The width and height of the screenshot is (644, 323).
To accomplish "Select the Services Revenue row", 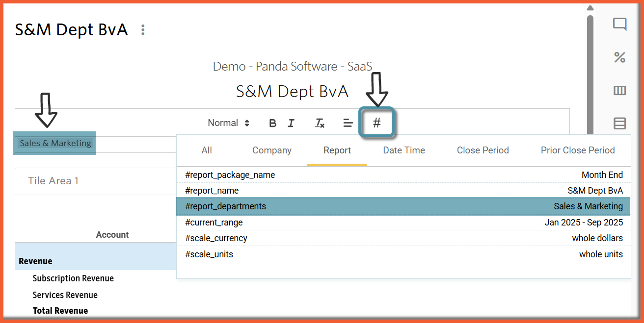I will [x=65, y=295].
